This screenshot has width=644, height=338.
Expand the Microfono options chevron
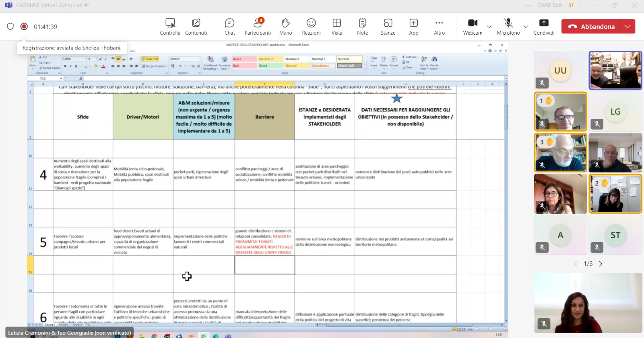(x=526, y=27)
